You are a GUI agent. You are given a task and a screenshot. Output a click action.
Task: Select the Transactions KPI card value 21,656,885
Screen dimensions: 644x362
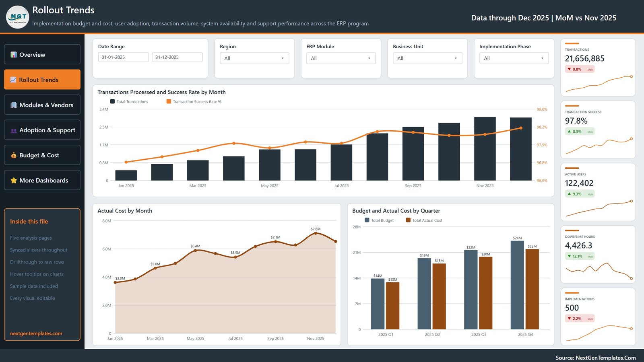(584, 58)
